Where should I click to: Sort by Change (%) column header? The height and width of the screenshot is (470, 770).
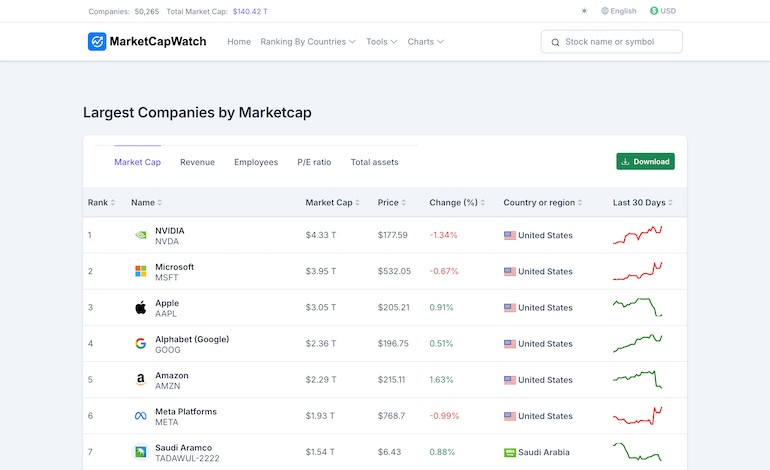click(x=457, y=202)
